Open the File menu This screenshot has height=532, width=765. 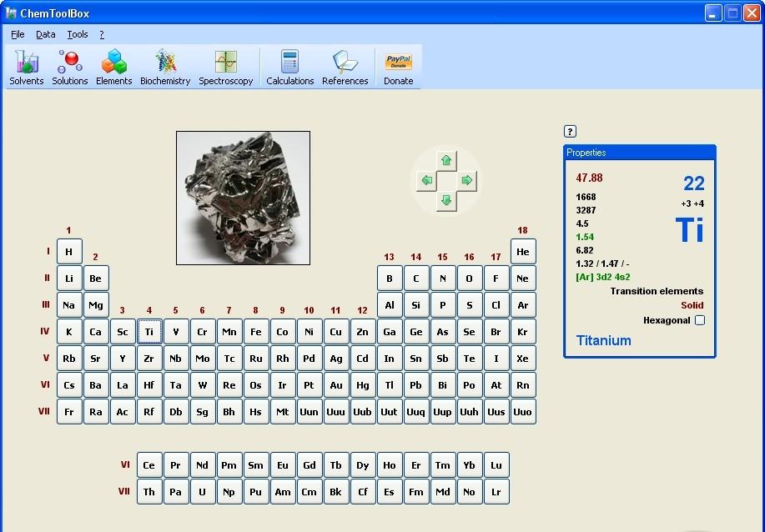pos(18,34)
